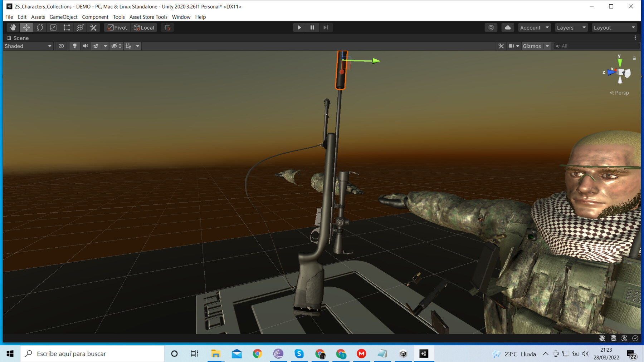Select the Scene tab

point(18,38)
